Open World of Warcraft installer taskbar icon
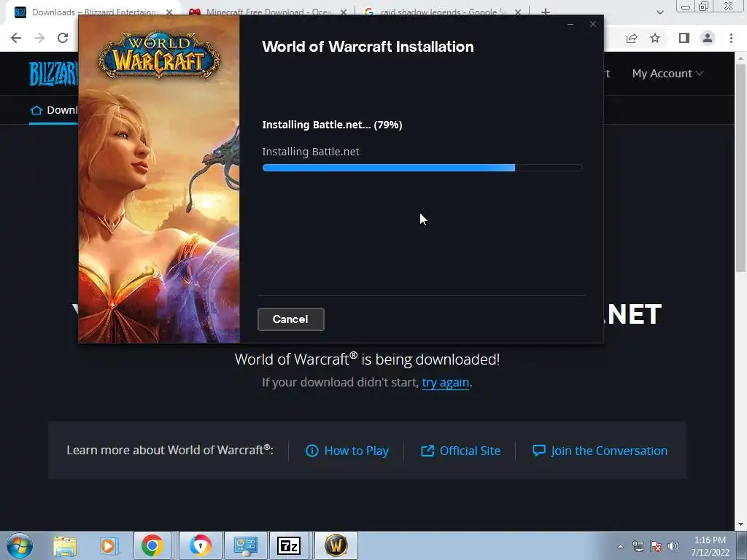The width and height of the screenshot is (747, 560). 336,545
